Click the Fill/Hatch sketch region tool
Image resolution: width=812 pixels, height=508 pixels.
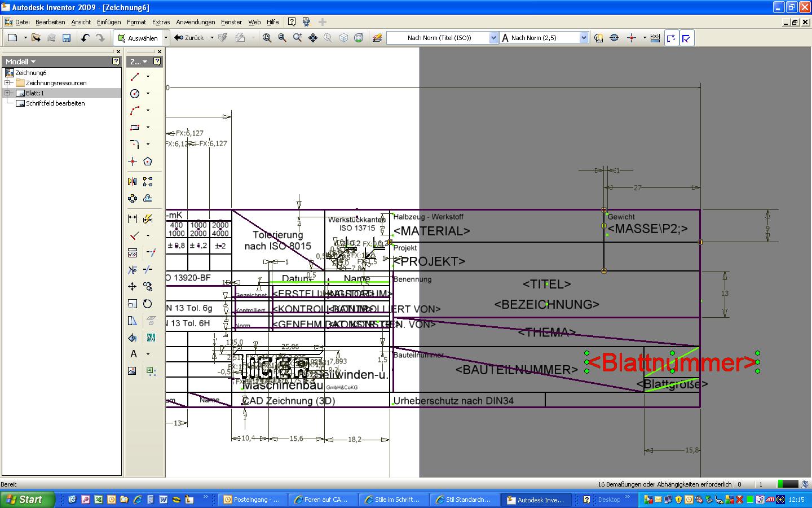[x=133, y=338]
